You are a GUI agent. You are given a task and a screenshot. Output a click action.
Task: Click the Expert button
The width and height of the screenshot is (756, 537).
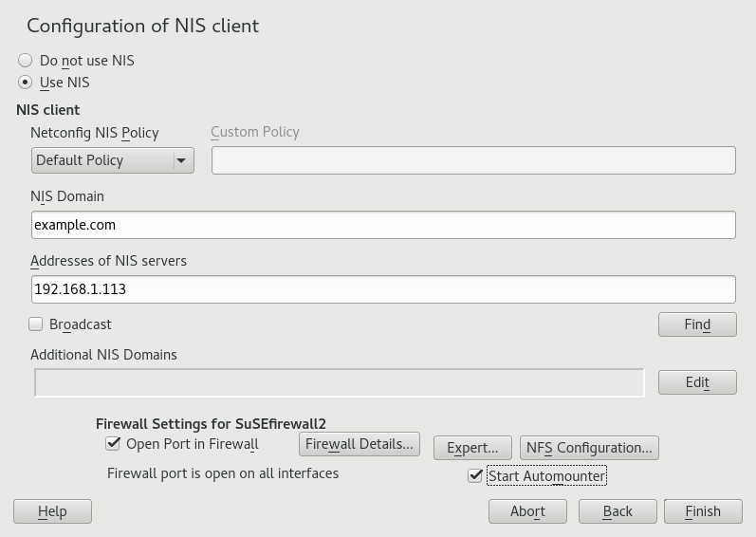pos(472,448)
